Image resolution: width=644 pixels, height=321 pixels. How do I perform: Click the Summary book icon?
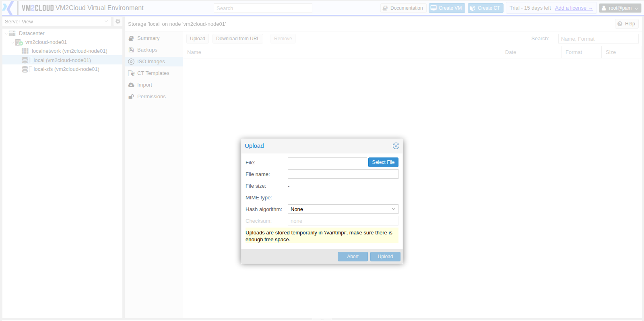click(x=131, y=38)
